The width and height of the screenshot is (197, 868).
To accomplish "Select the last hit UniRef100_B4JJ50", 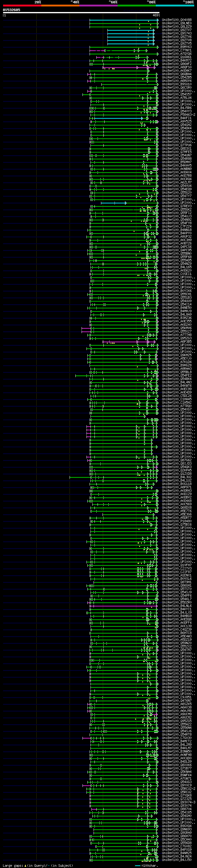I will pyautogui.click(x=177, y=860).
